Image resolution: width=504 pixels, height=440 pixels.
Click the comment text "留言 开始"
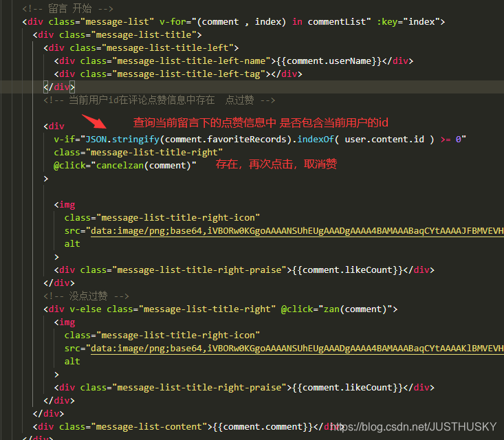70,8
